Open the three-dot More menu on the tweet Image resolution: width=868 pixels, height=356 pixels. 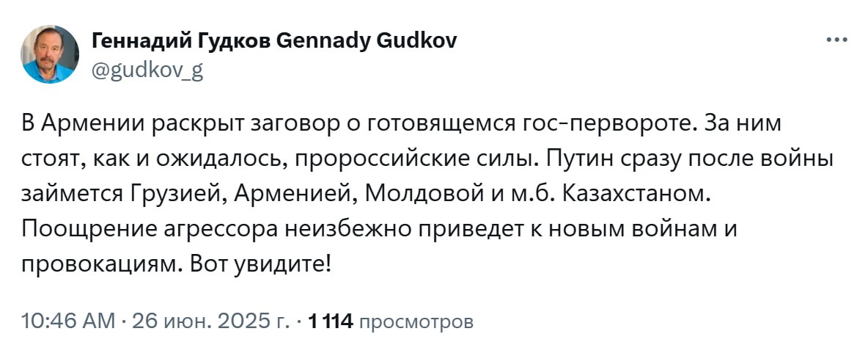tap(836, 40)
